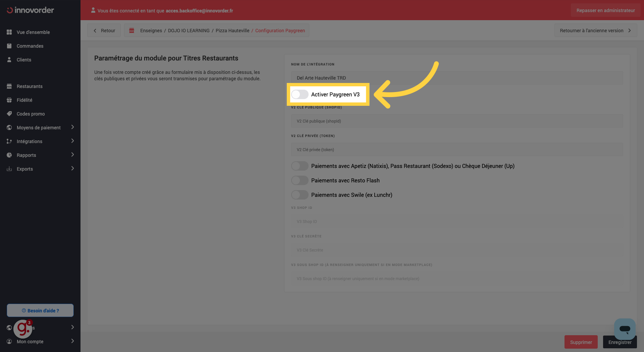644x352 pixels.
Task: Toggle Paiements avec Swile (ex Lunchr)
Action: click(x=300, y=195)
